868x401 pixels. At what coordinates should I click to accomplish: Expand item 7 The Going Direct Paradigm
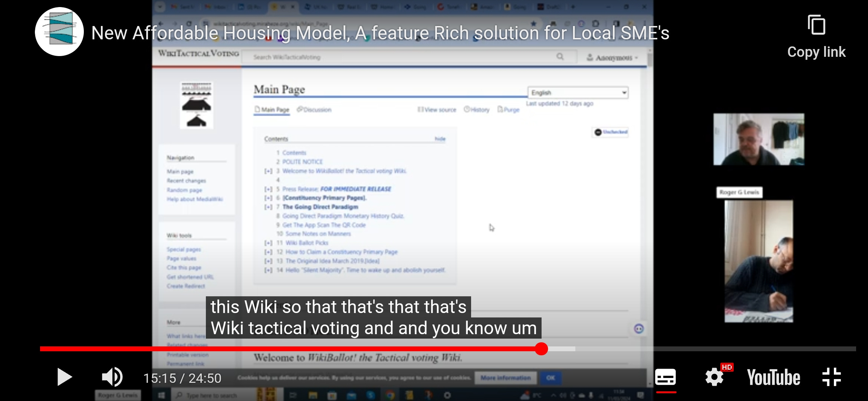coord(268,207)
